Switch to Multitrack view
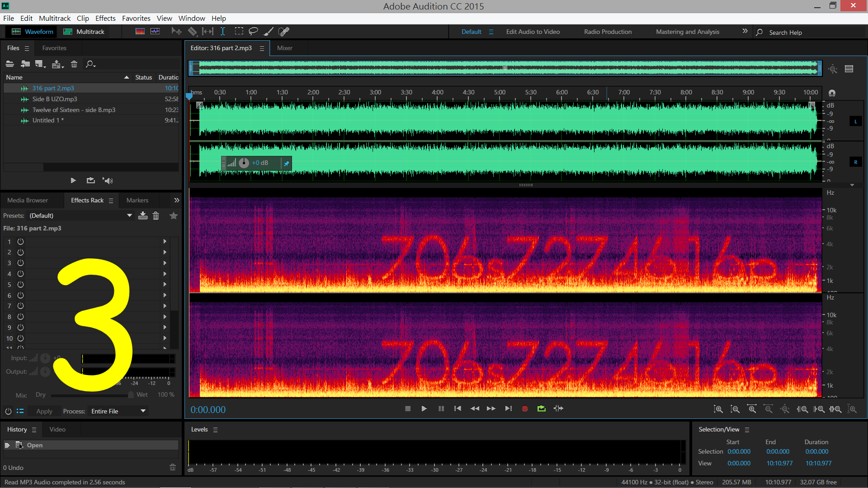The width and height of the screenshot is (868, 488). click(84, 32)
